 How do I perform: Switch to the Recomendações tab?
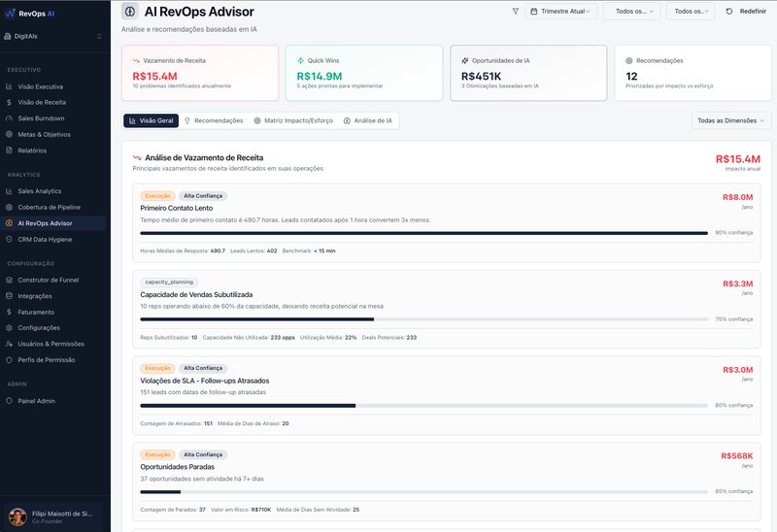pos(214,120)
